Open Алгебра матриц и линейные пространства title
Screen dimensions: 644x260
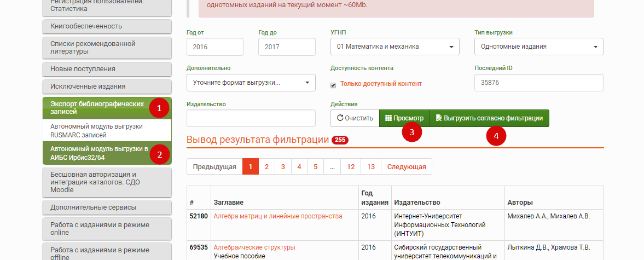pos(277,216)
